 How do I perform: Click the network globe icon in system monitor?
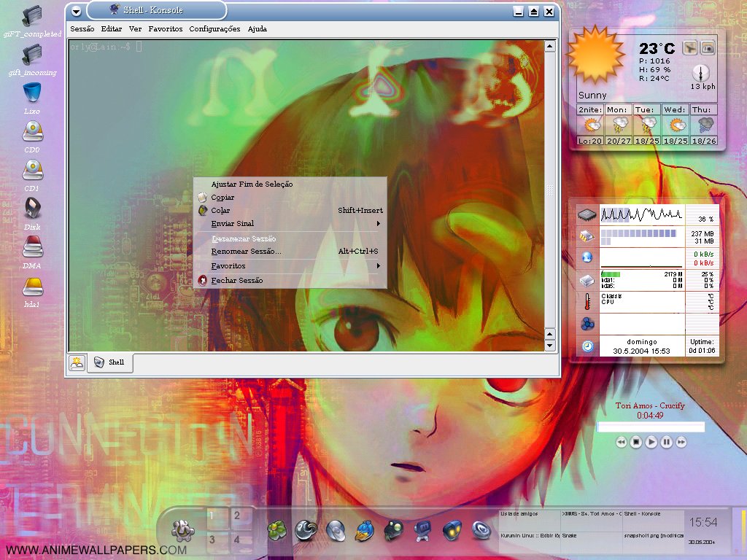pyautogui.click(x=587, y=257)
